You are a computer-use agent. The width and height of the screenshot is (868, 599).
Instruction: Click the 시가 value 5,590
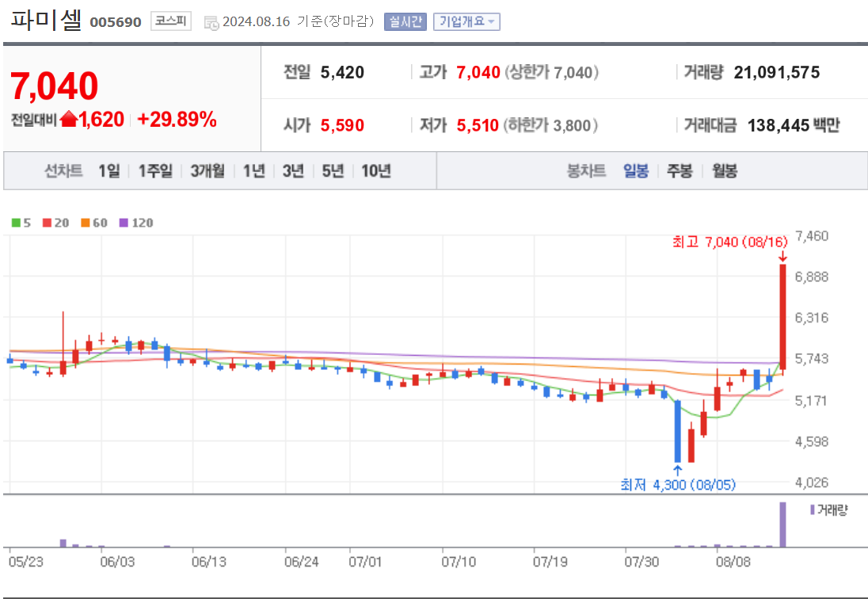click(342, 126)
